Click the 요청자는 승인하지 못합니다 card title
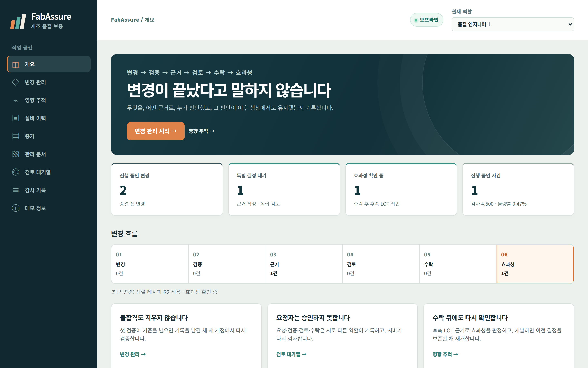588x368 pixels. [x=313, y=318]
